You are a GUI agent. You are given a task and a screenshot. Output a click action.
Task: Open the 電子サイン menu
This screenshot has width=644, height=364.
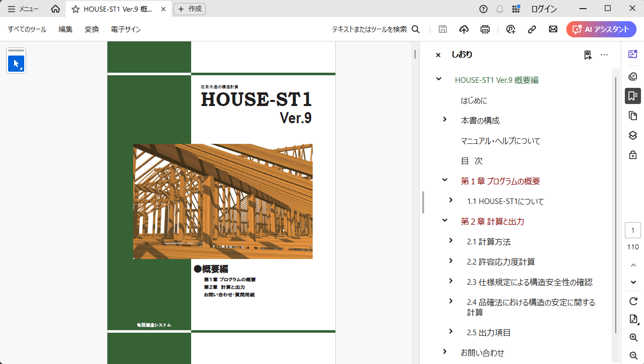126,29
